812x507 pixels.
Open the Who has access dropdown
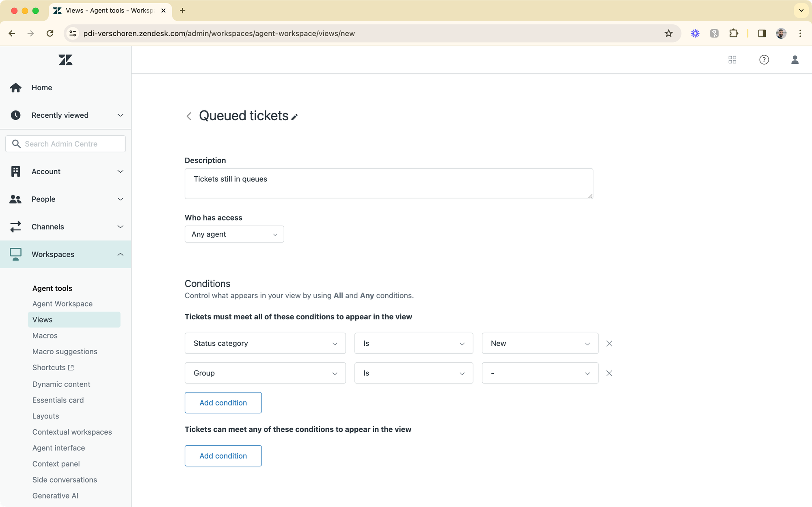coord(234,234)
